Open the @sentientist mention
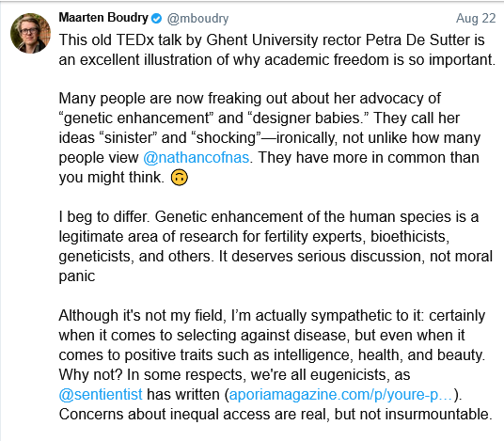504x441 pixels. tap(101, 394)
